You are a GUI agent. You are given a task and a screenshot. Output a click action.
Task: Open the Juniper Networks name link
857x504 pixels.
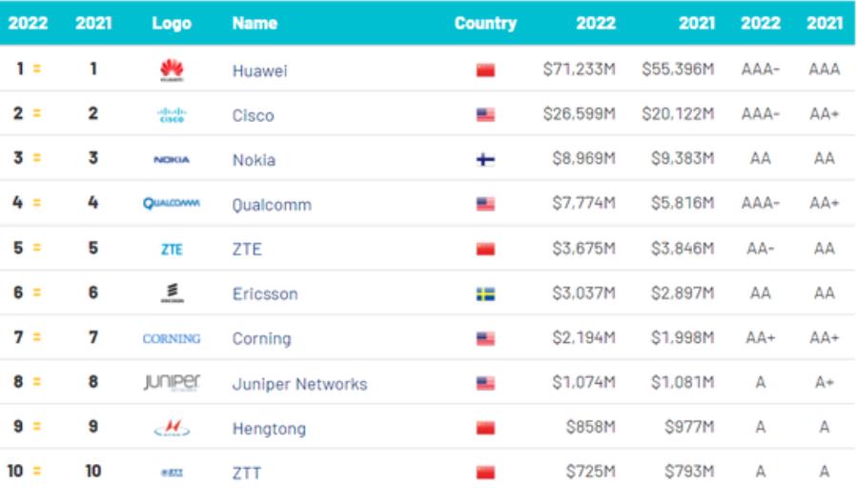(x=299, y=384)
